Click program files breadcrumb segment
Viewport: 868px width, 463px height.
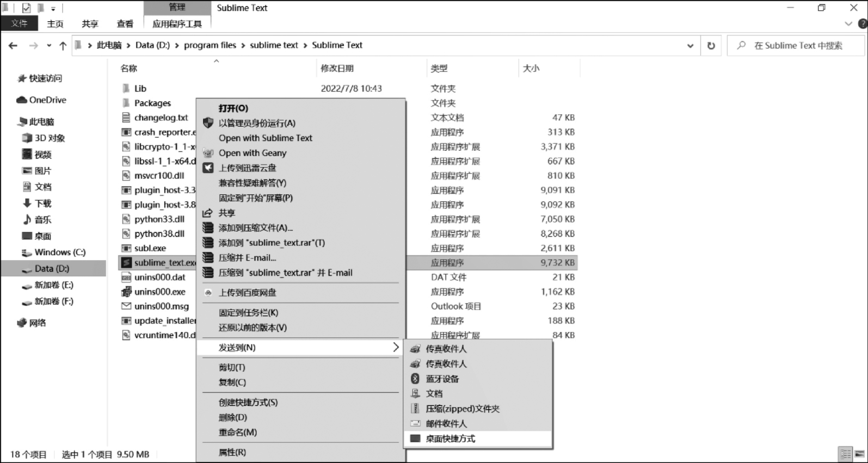[x=210, y=45]
